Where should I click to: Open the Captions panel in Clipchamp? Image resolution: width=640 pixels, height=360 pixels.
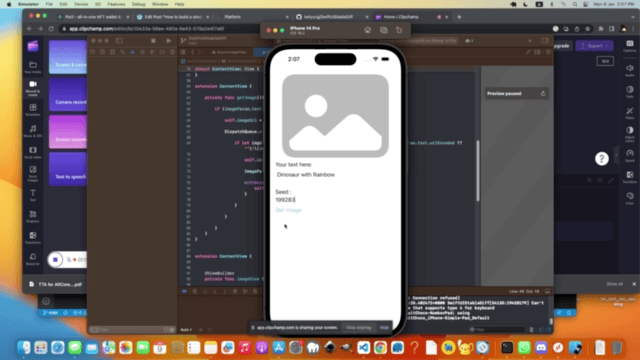[x=630, y=46]
